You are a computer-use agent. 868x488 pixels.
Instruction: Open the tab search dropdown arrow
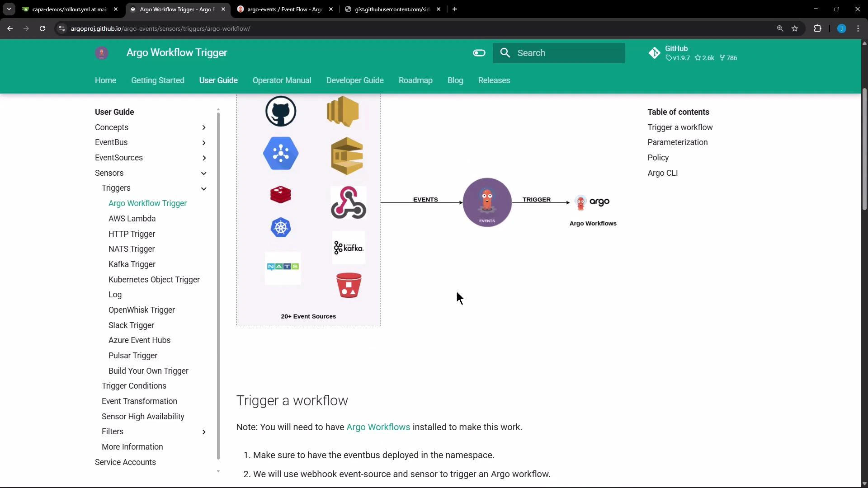point(9,9)
